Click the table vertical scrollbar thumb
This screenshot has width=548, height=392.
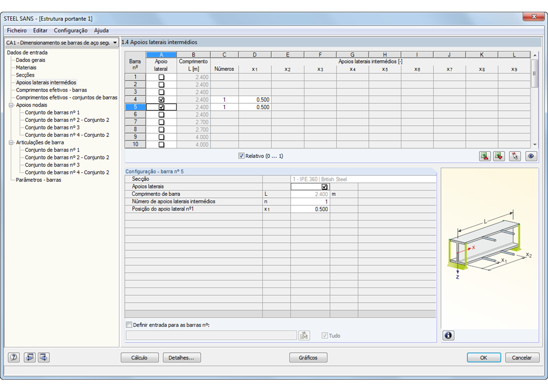coord(535,73)
